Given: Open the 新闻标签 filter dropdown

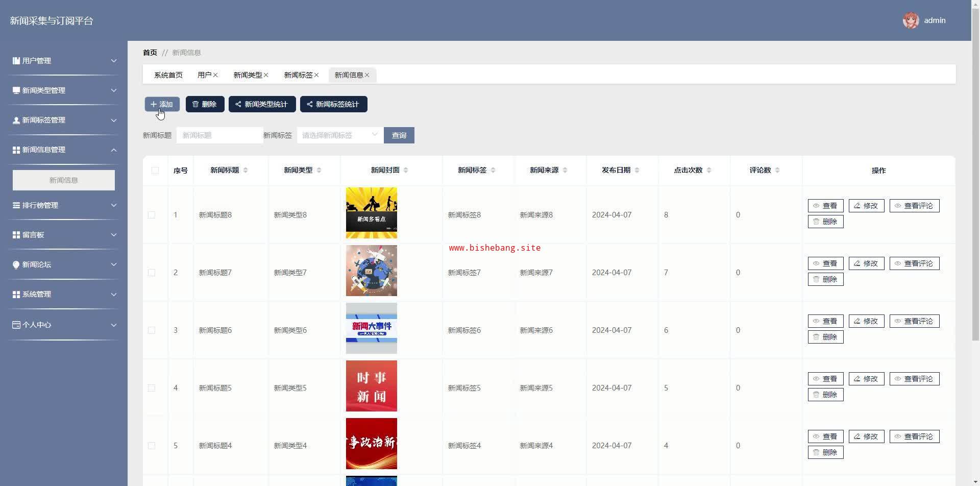Looking at the screenshot, I should [x=339, y=135].
